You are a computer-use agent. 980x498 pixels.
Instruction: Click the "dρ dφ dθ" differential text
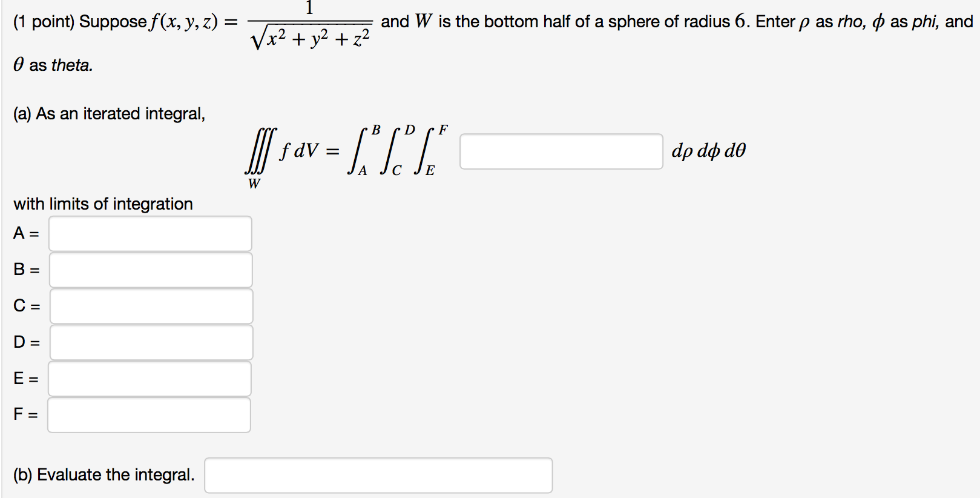point(708,150)
